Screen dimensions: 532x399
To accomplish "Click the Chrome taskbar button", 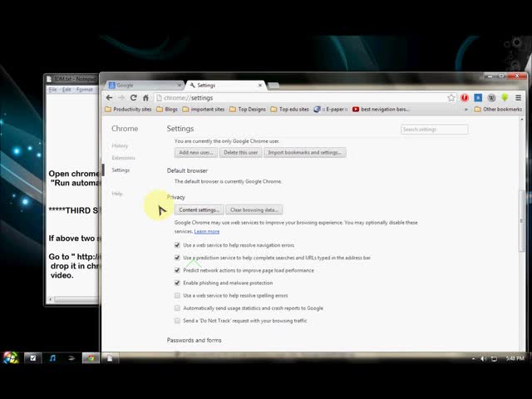I will pyautogui.click(x=91, y=358).
